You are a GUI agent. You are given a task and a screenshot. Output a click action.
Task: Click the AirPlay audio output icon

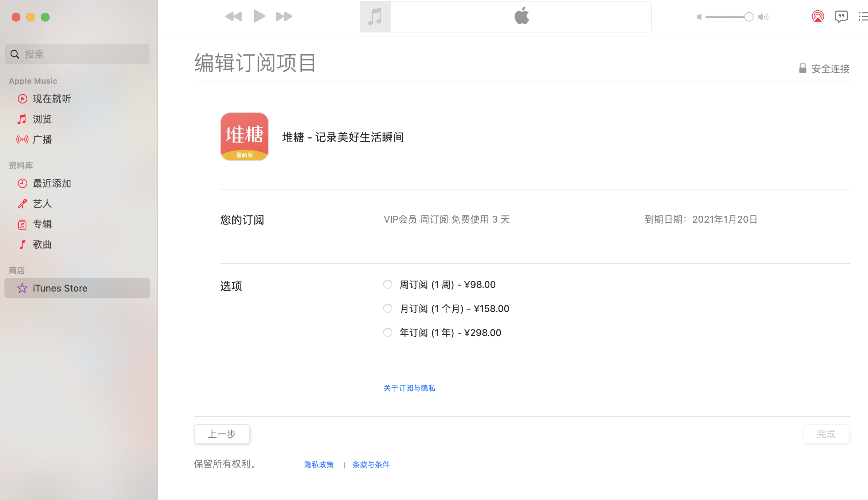(x=818, y=17)
